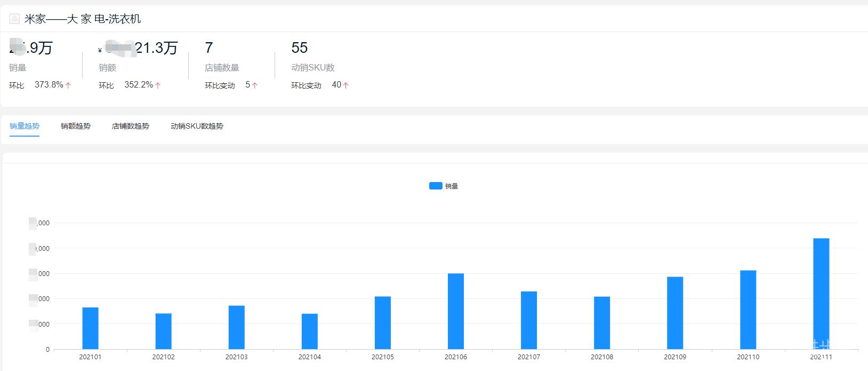The width and height of the screenshot is (868, 371).
Task: Click the 352.2% 环比 value
Action: pyautogui.click(x=139, y=85)
